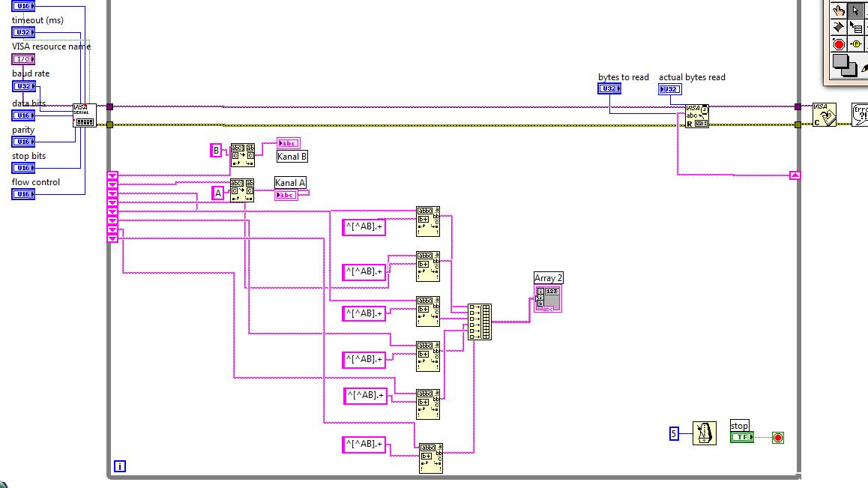Click the Array 2 indicator terminal

(x=548, y=298)
